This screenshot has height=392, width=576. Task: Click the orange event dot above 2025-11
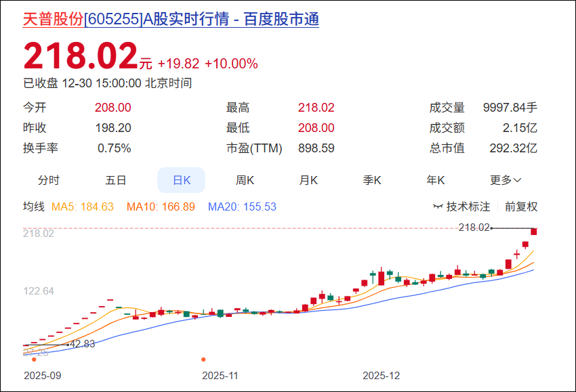coord(203,360)
